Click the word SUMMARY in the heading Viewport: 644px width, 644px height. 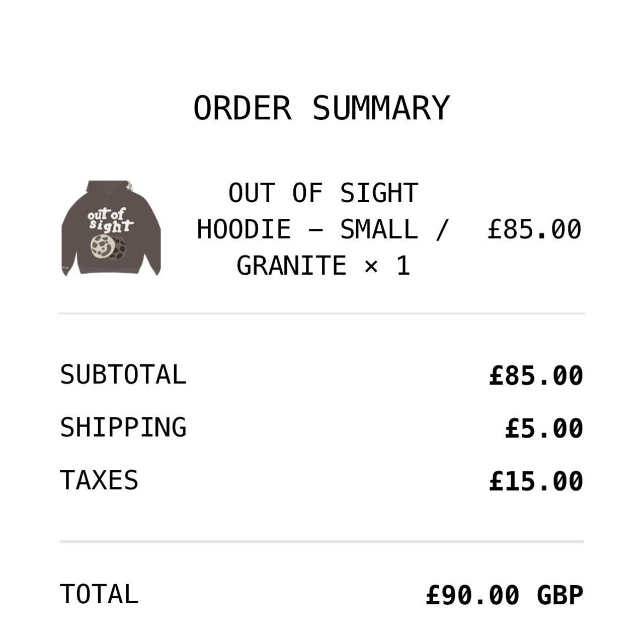381,108
